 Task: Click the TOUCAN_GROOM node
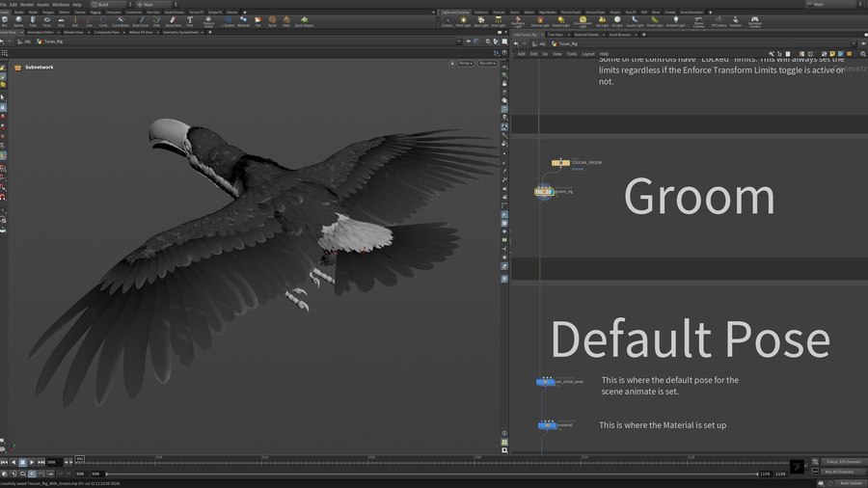[560, 163]
